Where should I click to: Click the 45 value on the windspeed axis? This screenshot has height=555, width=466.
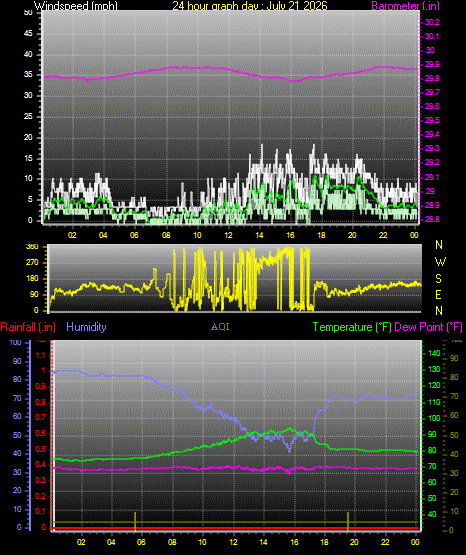[x=28, y=33]
